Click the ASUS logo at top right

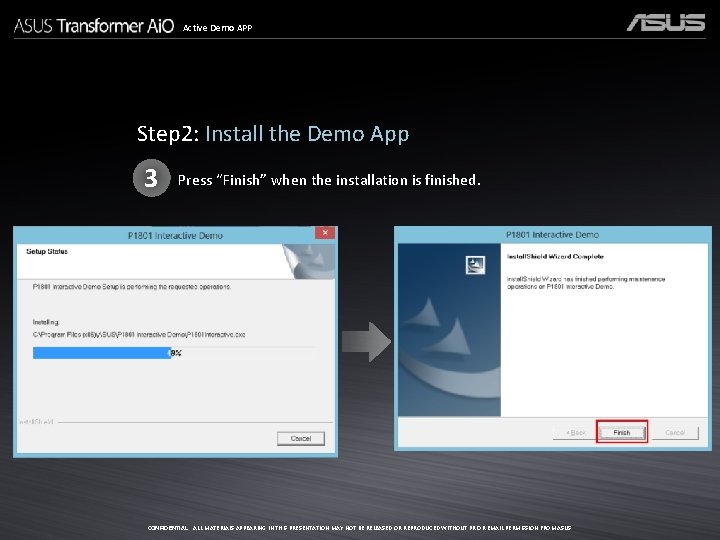(x=666, y=22)
